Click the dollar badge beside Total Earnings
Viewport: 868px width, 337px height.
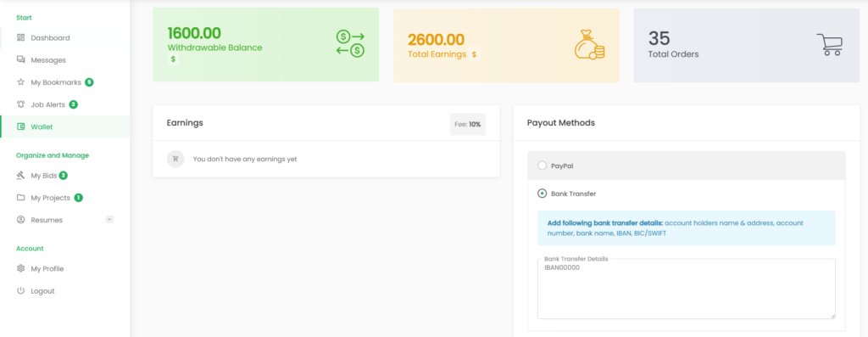point(474,54)
